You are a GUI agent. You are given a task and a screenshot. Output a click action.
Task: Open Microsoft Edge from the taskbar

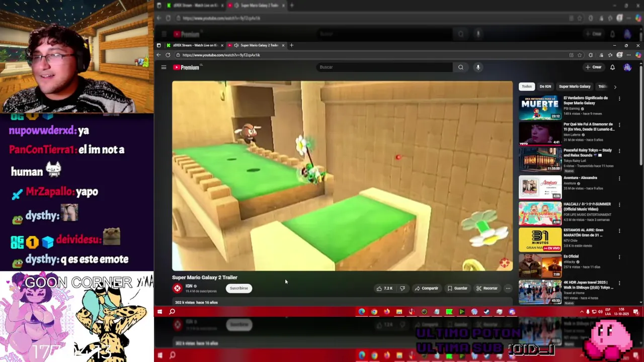point(362,312)
